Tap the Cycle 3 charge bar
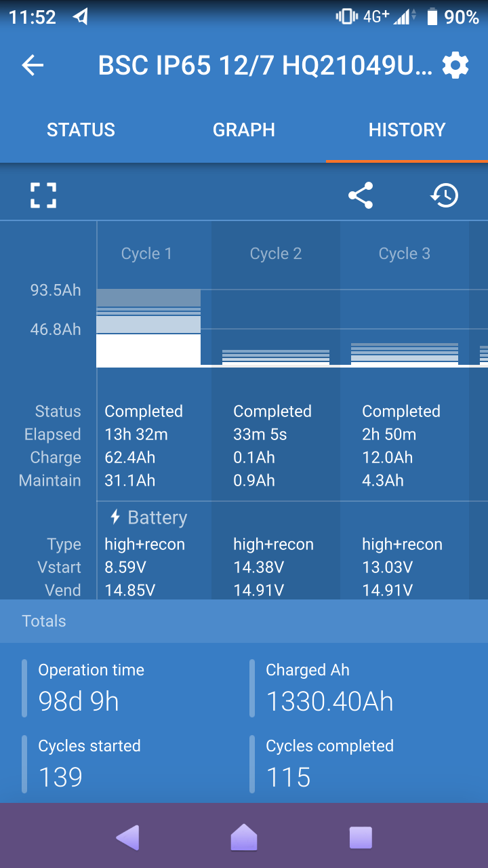Viewport: 488px width, 868px height. pos(405,354)
